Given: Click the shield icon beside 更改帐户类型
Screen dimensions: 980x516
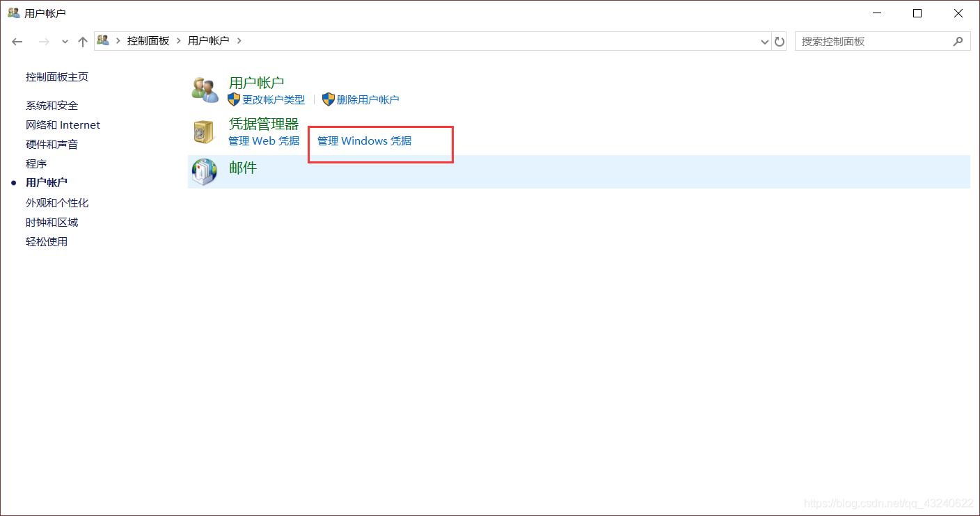Looking at the screenshot, I should 234,99.
